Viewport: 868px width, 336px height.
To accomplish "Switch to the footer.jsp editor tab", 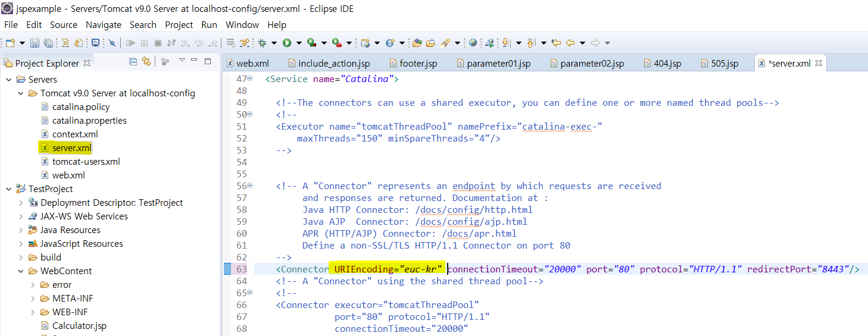I will click(x=413, y=63).
